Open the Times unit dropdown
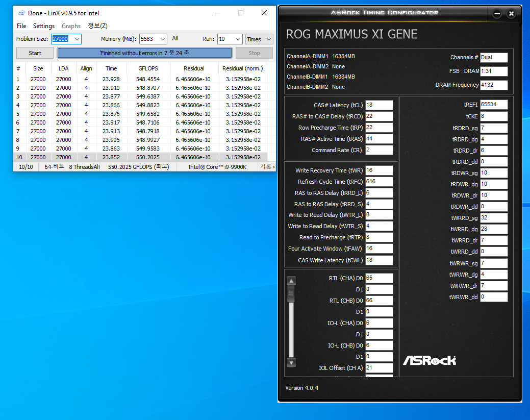This screenshot has width=530, height=420. (x=259, y=39)
